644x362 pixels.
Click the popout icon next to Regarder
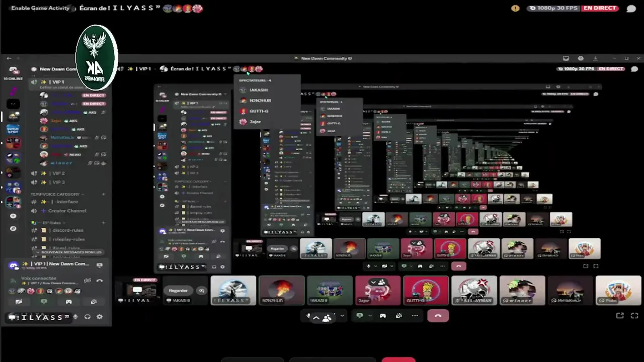tap(202, 291)
